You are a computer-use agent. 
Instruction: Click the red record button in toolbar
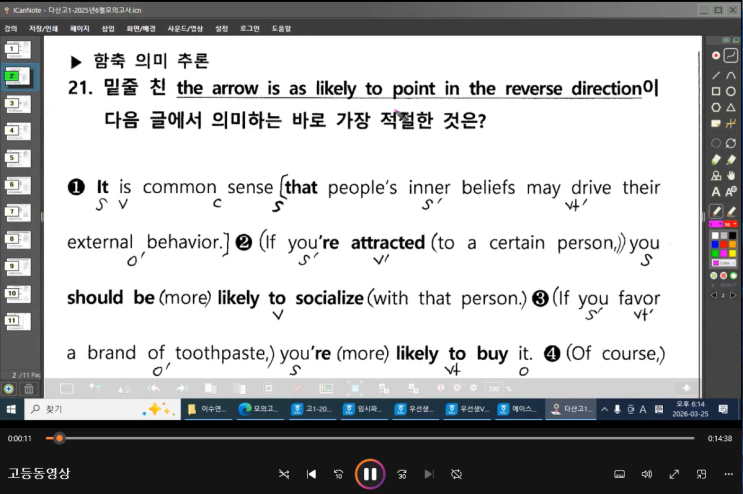tap(716, 55)
